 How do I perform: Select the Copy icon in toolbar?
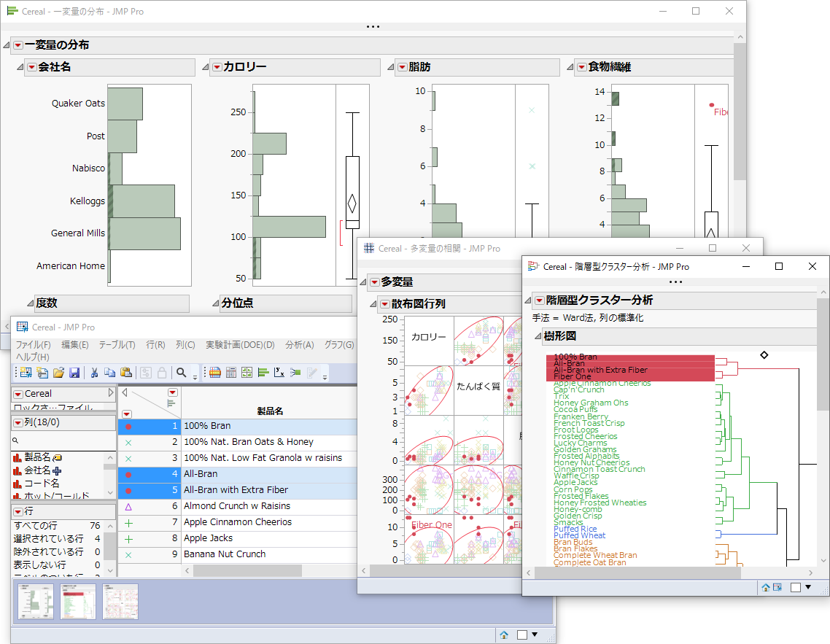[111, 372]
